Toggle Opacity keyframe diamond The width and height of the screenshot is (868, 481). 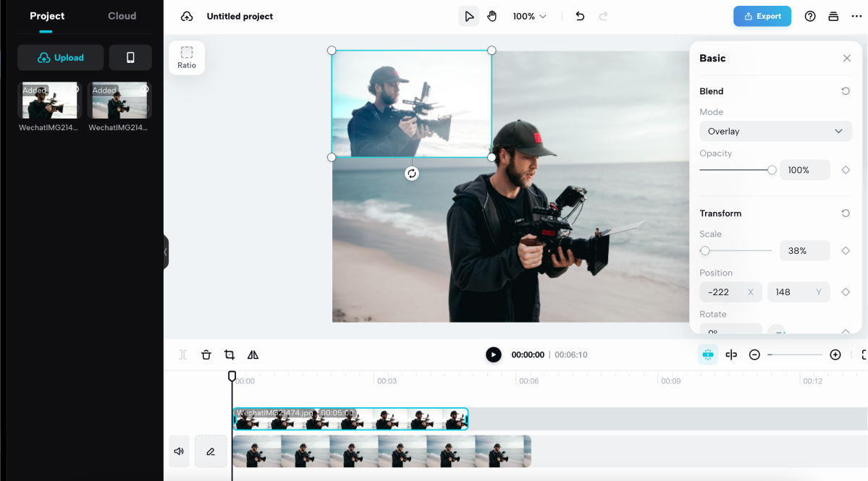(x=846, y=170)
